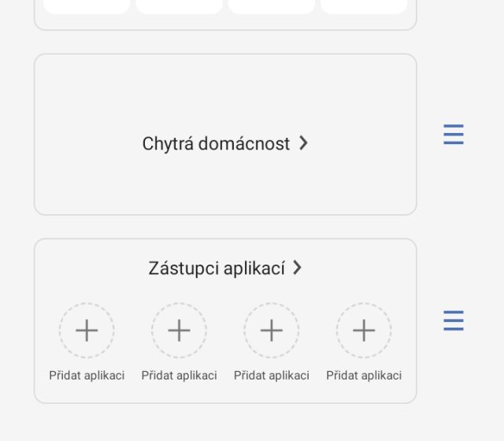
Task: Click the third "Přidat aplikaci" label
Action: pos(272,376)
